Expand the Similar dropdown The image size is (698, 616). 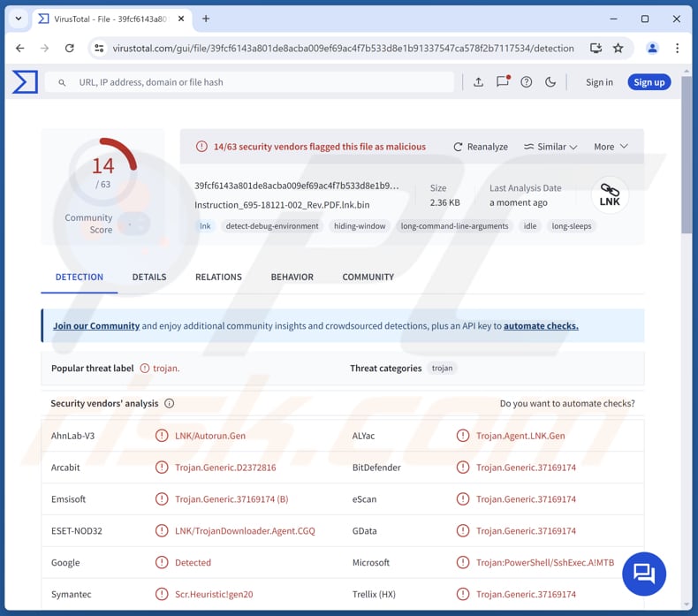[550, 147]
